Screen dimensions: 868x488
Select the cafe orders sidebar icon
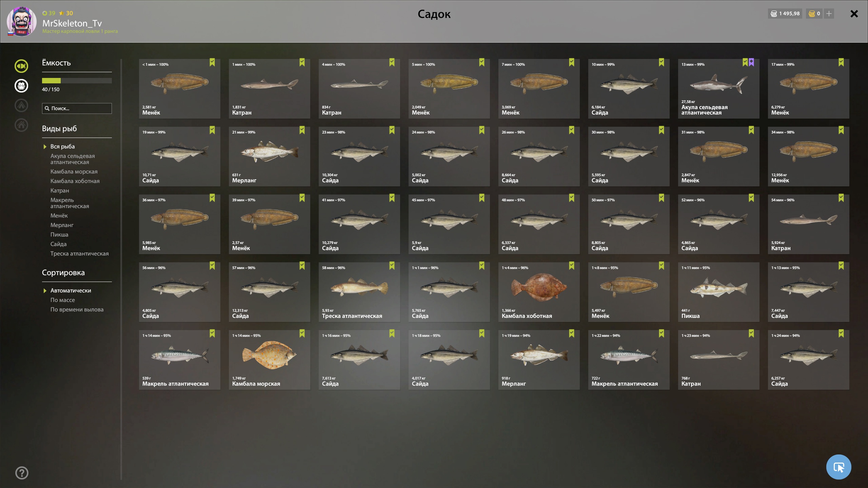pos(21,86)
